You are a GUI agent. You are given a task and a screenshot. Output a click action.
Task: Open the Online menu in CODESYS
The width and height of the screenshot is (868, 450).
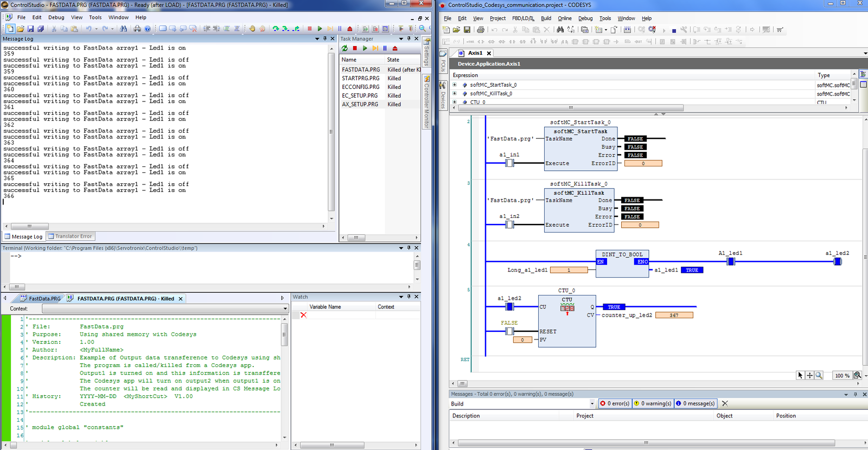(x=565, y=18)
